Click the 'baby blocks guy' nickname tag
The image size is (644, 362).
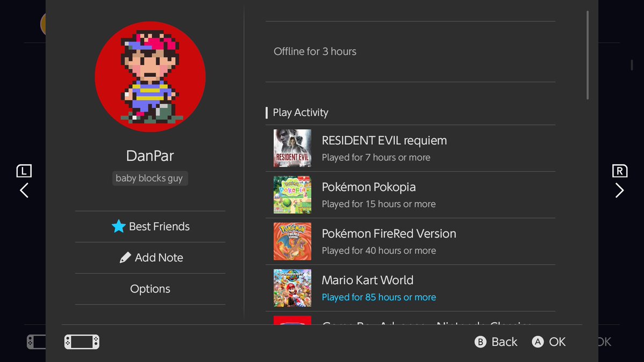point(149,178)
